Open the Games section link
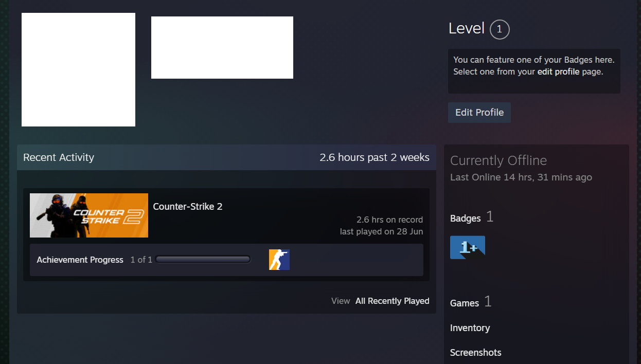 (x=464, y=303)
